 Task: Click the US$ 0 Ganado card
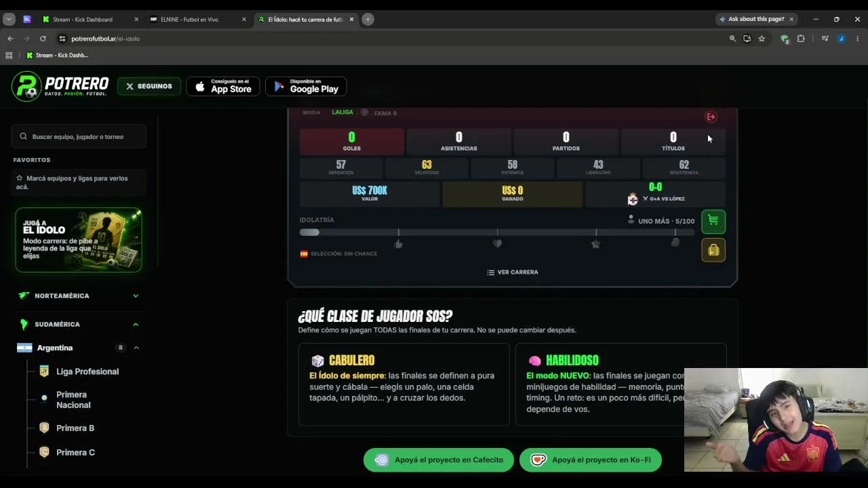pos(513,194)
